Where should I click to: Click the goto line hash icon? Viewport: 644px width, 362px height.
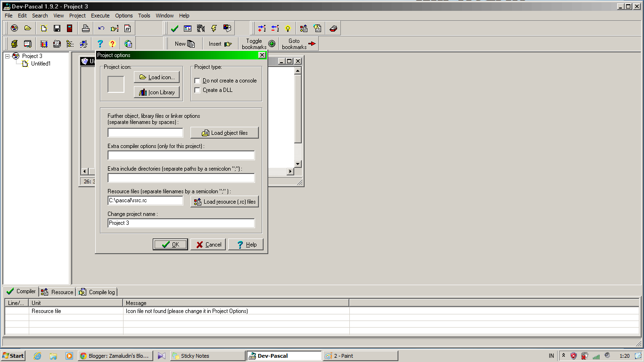coord(127,28)
